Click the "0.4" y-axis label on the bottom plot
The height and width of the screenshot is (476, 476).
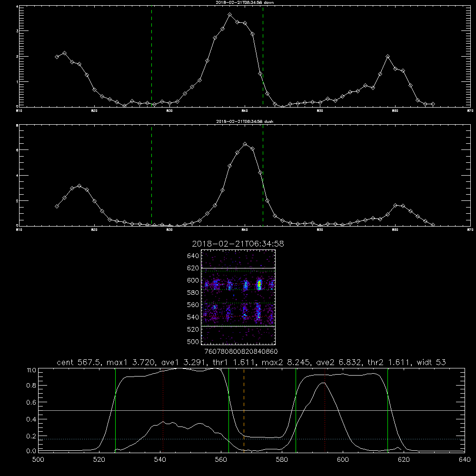coord(31,419)
